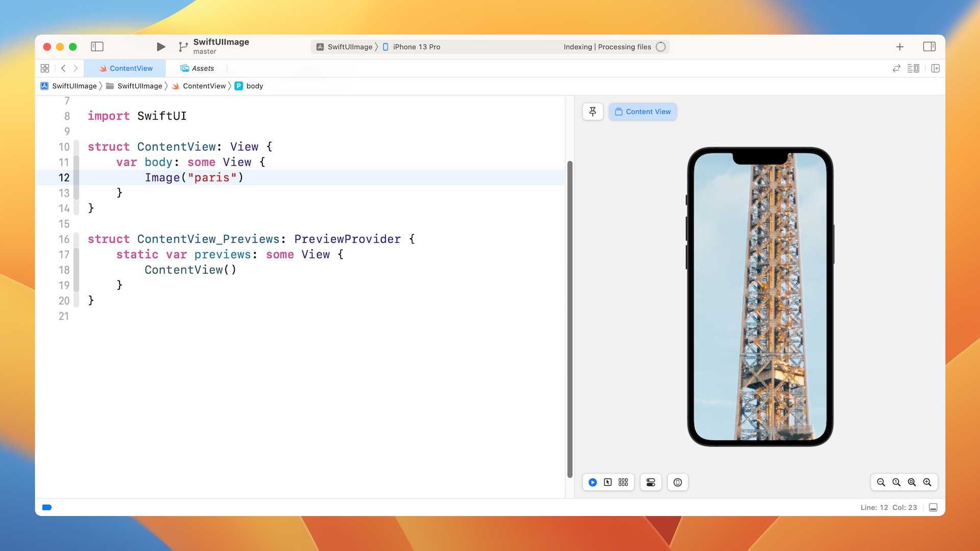Open the iPhone 13 Pro destination menu
This screenshot has width=980, height=551.
(416, 47)
